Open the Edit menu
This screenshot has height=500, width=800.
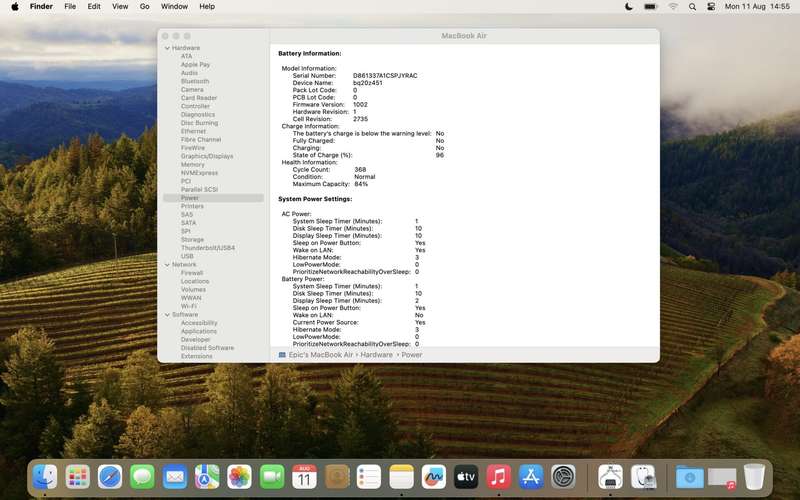point(94,7)
